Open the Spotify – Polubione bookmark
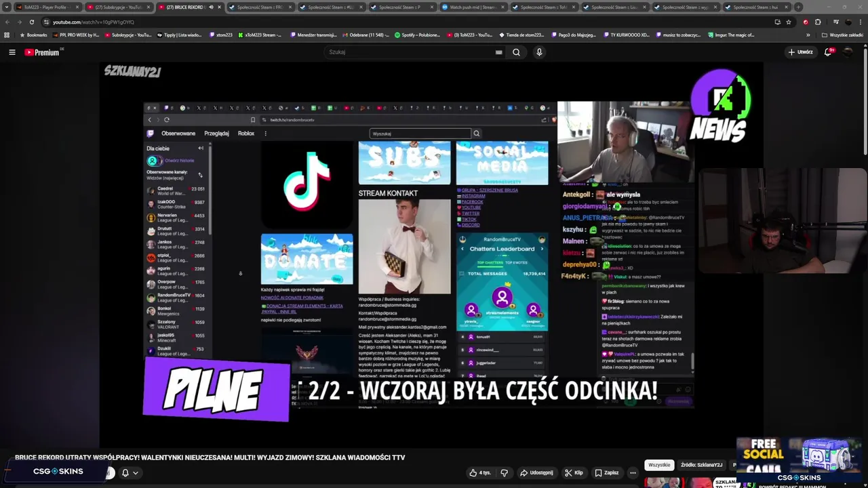 click(418, 35)
